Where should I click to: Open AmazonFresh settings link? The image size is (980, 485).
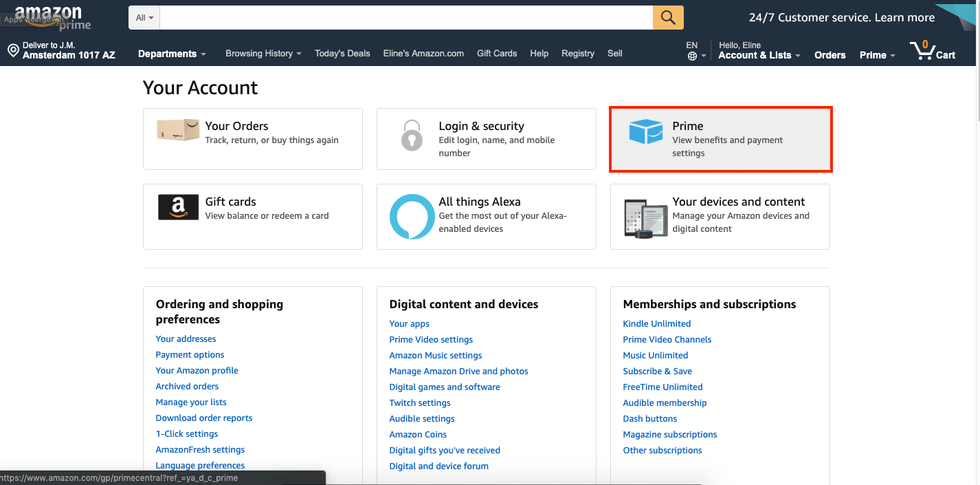[x=200, y=449]
